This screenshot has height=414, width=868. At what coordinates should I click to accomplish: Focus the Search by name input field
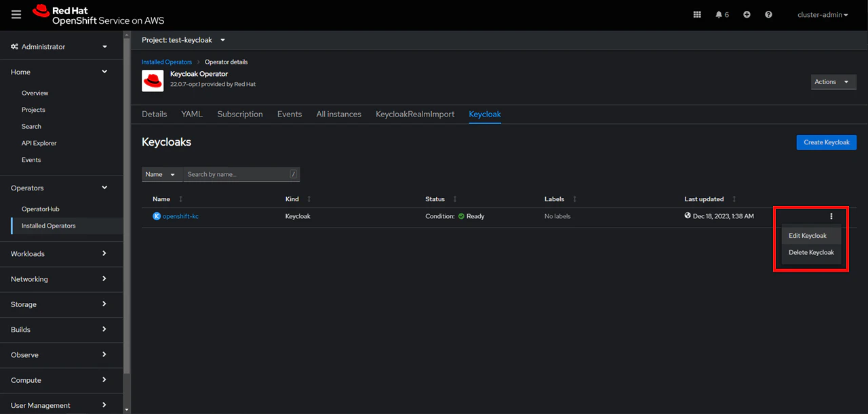(x=241, y=174)
